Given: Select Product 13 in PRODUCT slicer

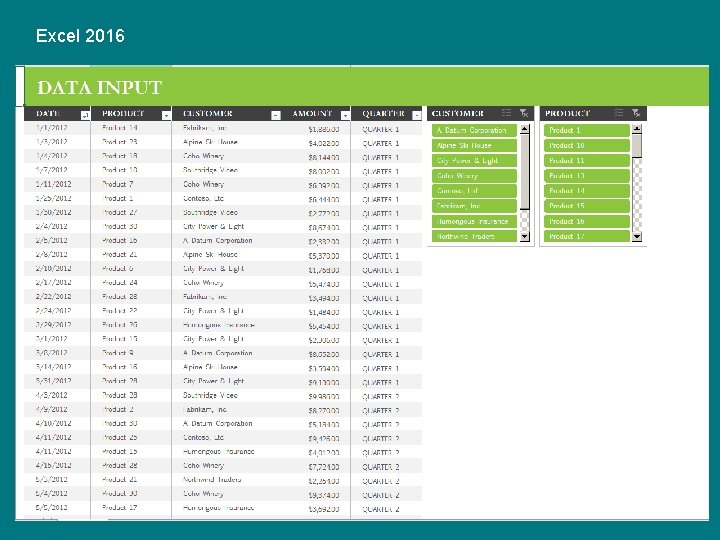Looking at the screenshot, I should [x=586, y=176].
